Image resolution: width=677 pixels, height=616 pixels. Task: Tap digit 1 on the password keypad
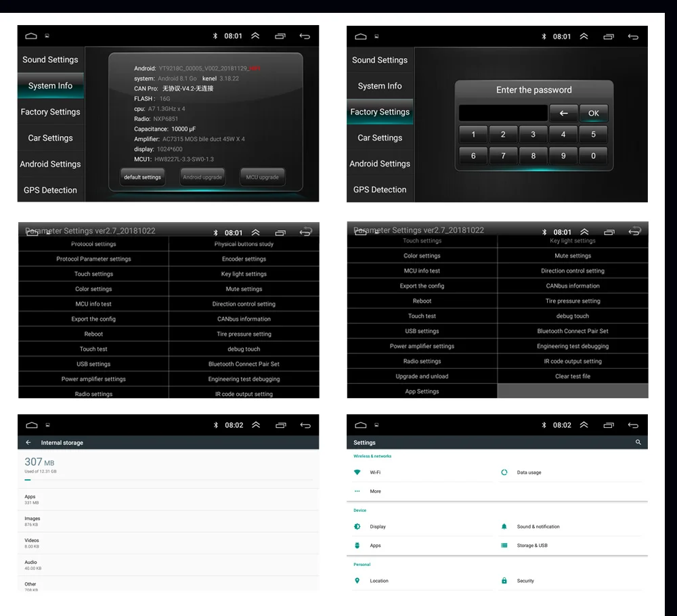[x=473, y=134]
